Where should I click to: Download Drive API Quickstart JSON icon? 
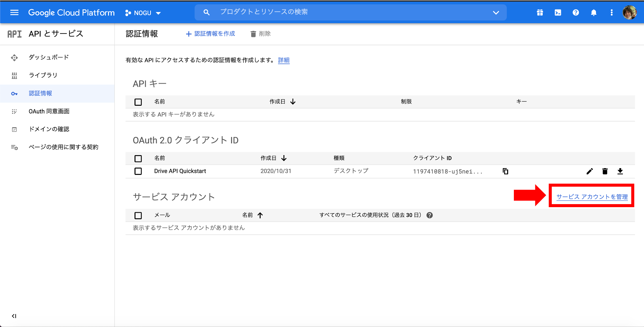click(620, 172)
